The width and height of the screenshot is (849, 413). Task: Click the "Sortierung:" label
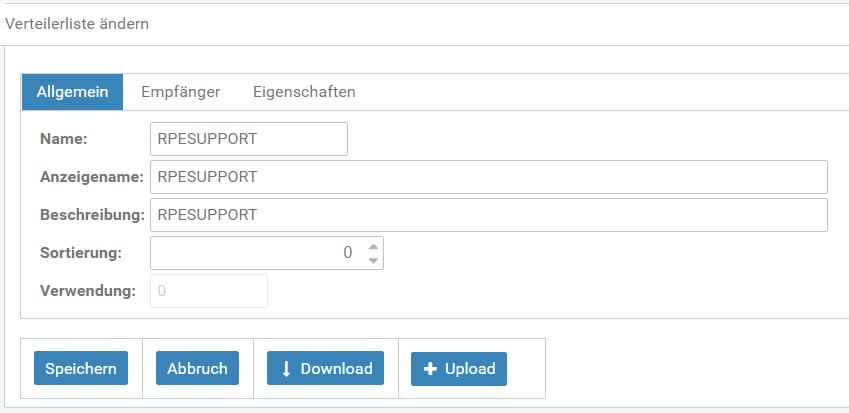click(x=81, y=253)
